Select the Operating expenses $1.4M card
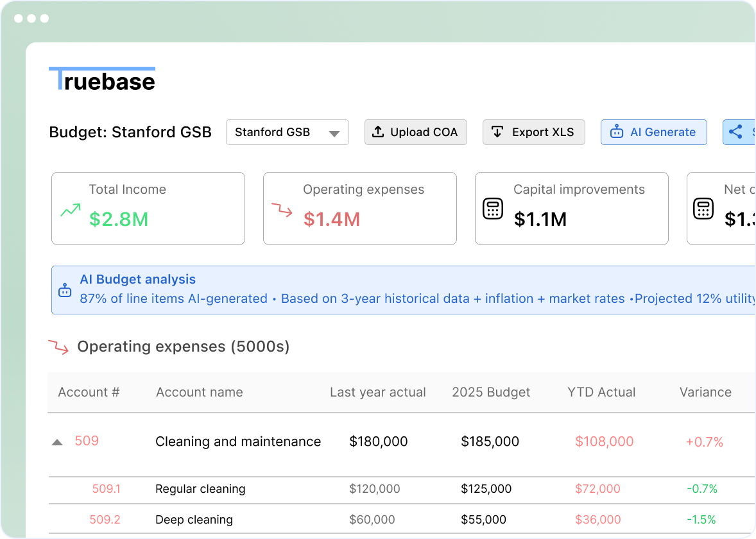The height and width of the screenshot is (539, 756). pyautogui.click(x=359, y=209)
